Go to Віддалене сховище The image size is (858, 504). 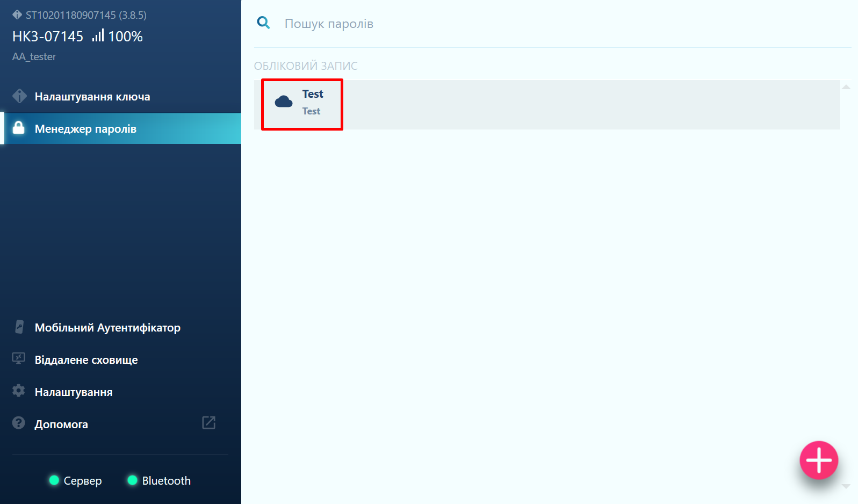click(x=86, y=360)
